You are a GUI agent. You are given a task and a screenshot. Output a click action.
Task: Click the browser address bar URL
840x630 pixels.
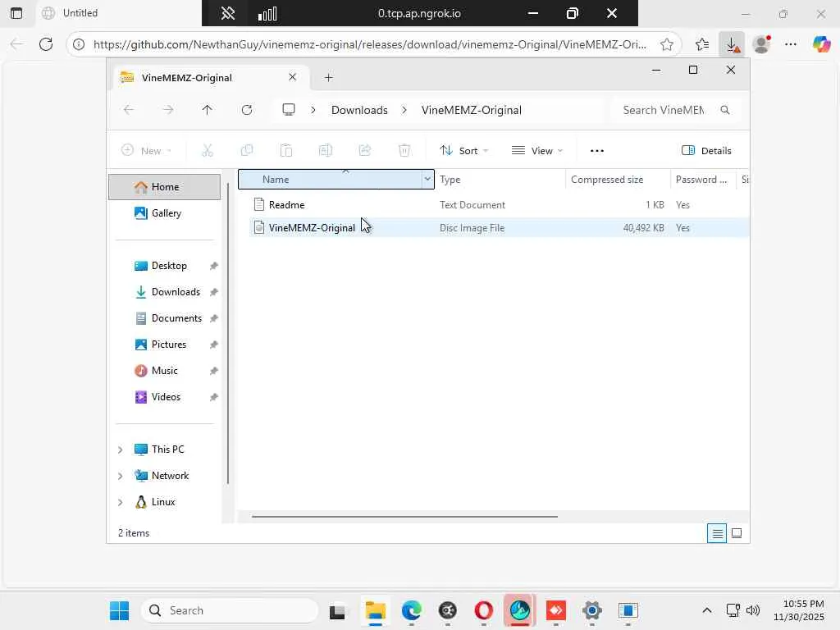tap(370, 44)
